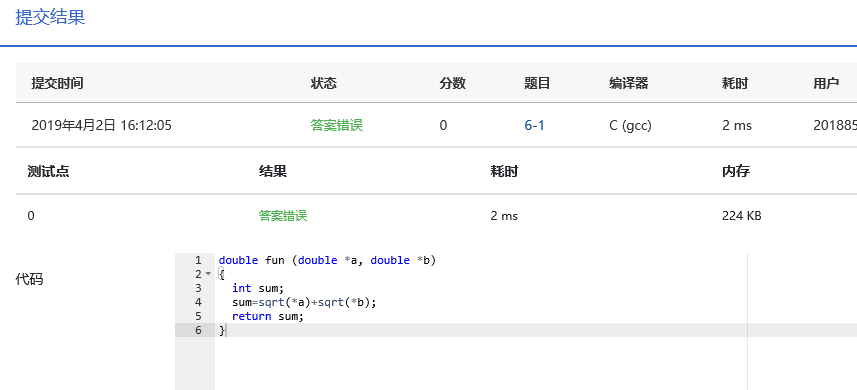The image size is (857, 390).
Task: Select the 2 ms value in the submission row
Action: (737, 126)
